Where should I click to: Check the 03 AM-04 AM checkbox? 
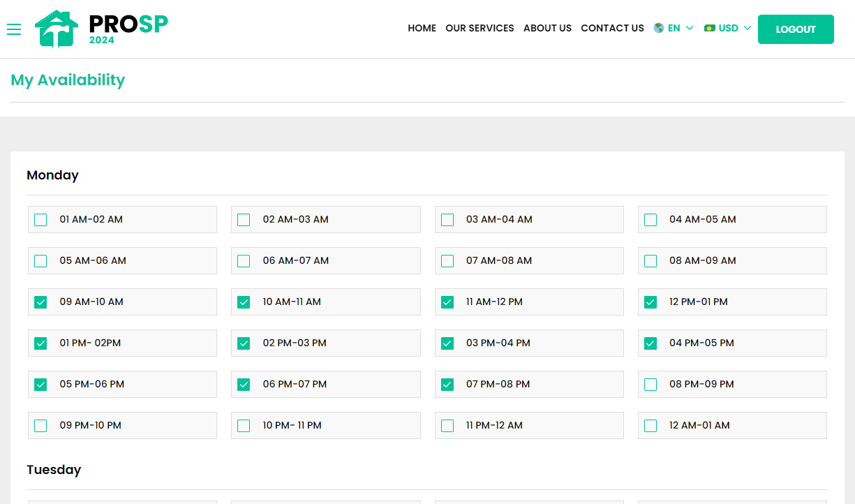(x=447, y=220)
